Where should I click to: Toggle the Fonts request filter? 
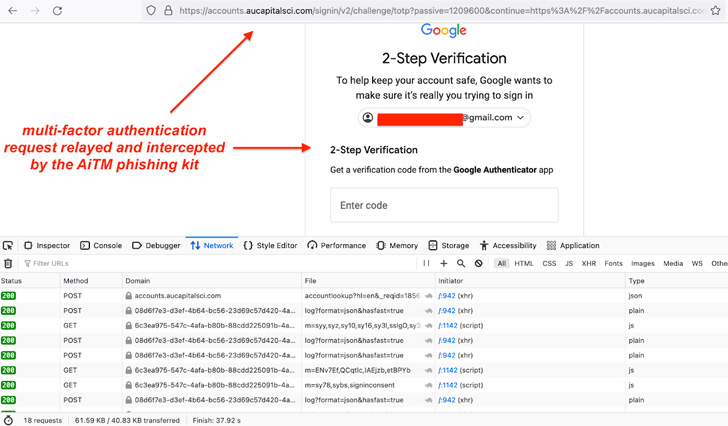click(613, 264)
